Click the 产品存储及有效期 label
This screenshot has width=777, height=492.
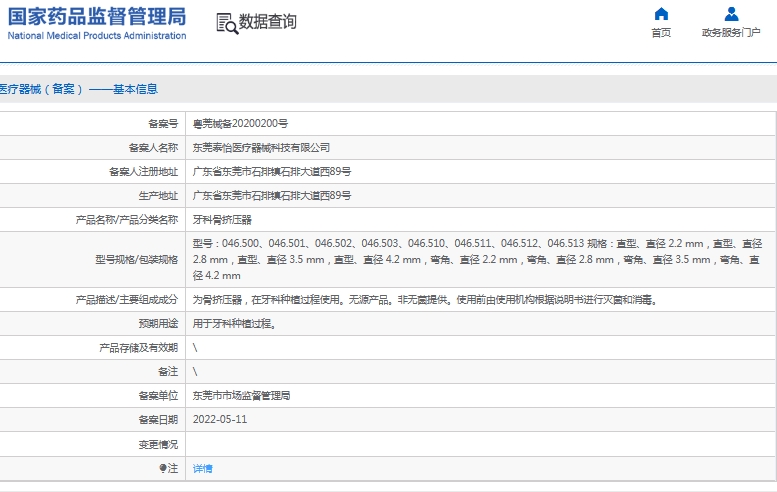(138, 348)
